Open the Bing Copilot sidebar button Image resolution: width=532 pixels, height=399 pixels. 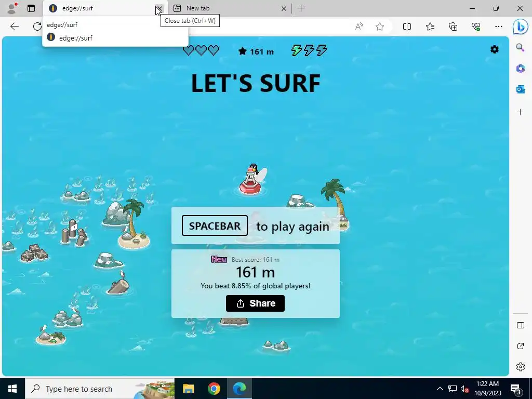tap(521, 27)
